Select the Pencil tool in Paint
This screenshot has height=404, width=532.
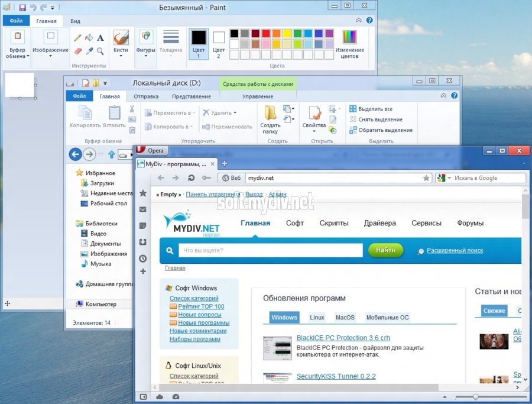click(77, 38)
